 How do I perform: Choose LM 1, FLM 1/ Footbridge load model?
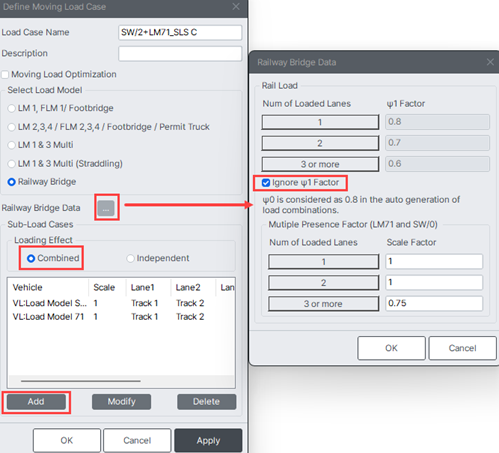click(12, 108)
